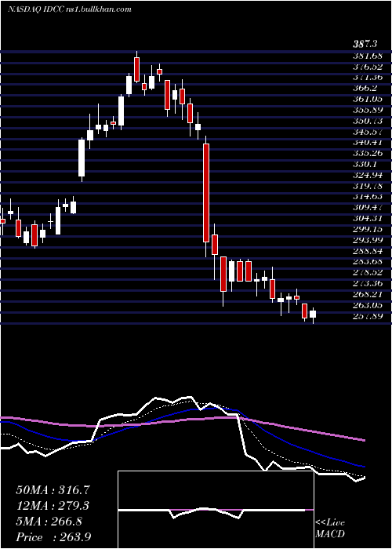The image size is (392, 549).
Task: Click the 371.36 price axis label
Action: pos(368,78)
